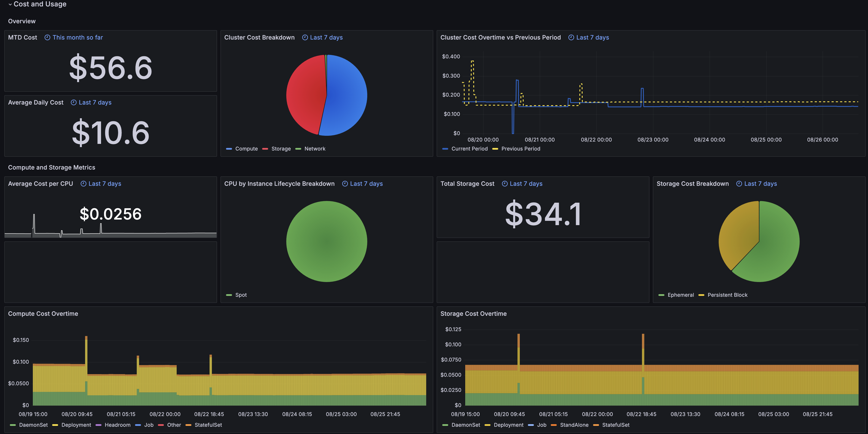Screen dimensions: 868x434
Task: Click clock icon on Cluster Cost Overtime panel
Action: pos(571,37)
